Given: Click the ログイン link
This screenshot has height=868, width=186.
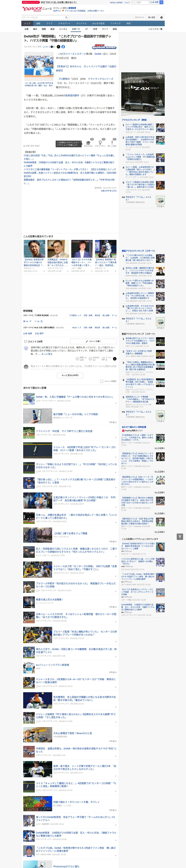Looking at the screenshot, I should pos(57,11).
